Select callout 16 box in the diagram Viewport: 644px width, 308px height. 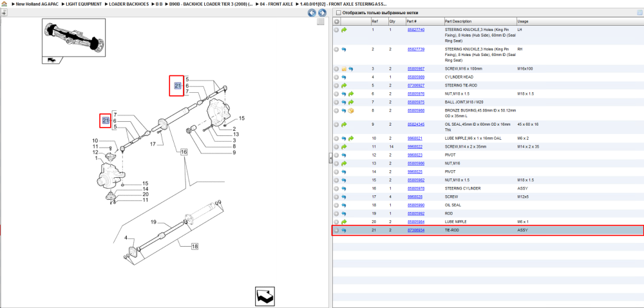click(184, 152)
